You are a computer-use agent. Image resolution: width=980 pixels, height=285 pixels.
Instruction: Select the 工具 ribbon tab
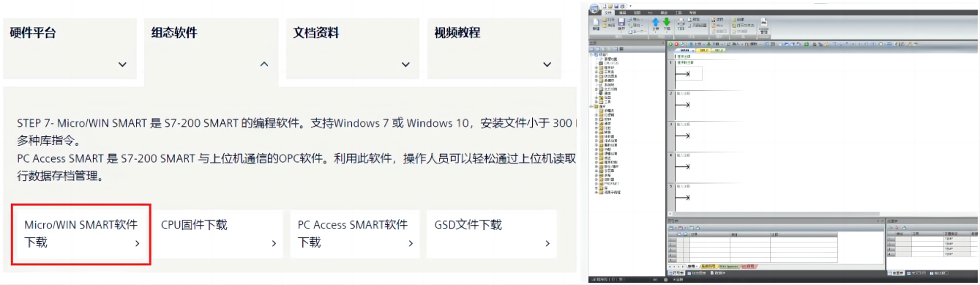click(x=678, y=12)
